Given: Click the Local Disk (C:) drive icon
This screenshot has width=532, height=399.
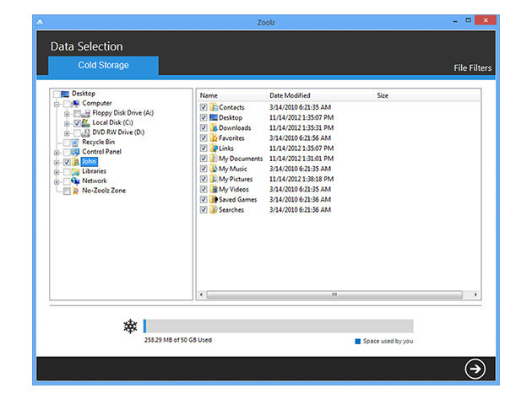Looking at the screenshot, I should click(87, 123).
